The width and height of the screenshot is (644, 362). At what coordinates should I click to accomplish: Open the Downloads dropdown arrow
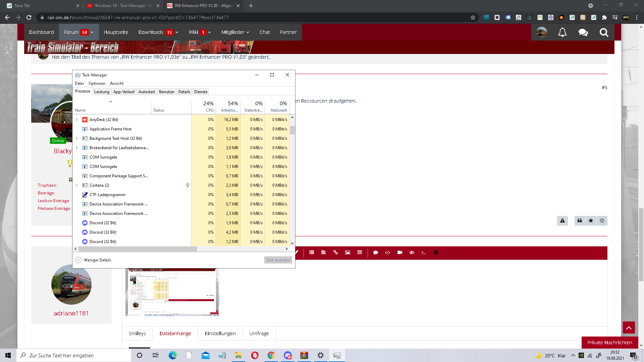click(177, 33)
